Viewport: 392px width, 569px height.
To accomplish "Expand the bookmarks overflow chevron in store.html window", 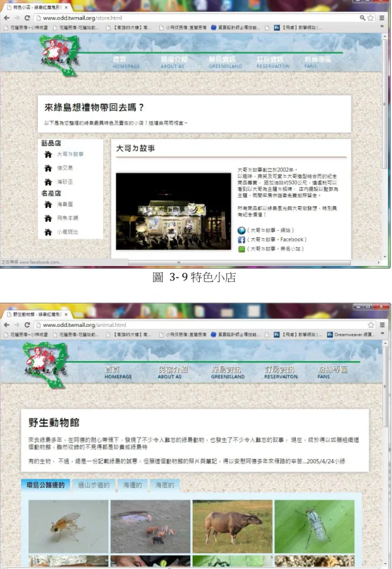I will click(x=382, y=27).
